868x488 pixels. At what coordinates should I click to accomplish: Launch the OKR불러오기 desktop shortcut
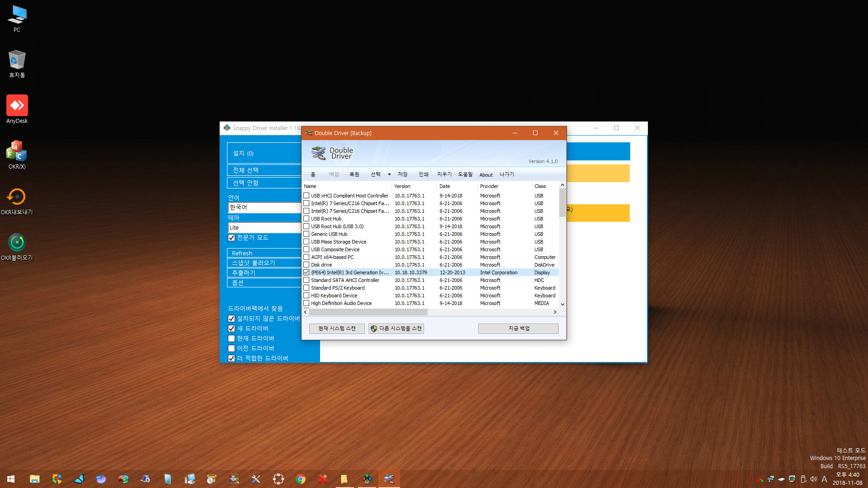[17, 247]
